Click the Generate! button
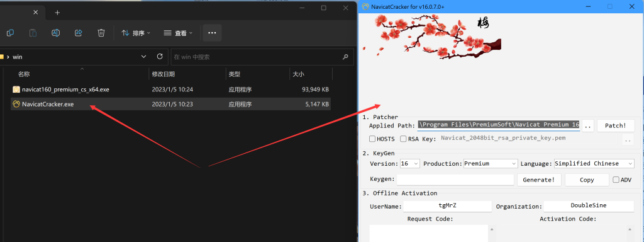This screenshot has width=644, height=242. point(539,180)
